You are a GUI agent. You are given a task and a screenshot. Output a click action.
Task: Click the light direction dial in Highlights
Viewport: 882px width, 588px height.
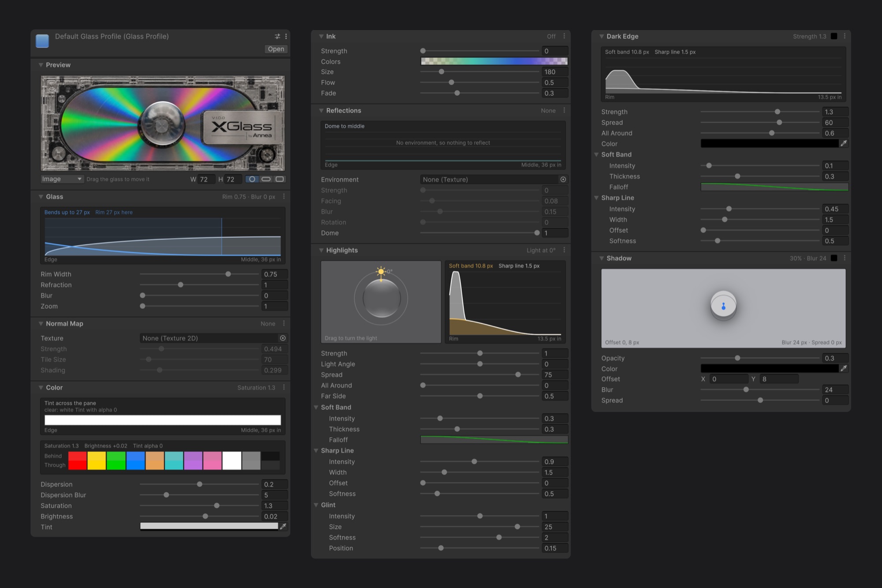point(381,298)
